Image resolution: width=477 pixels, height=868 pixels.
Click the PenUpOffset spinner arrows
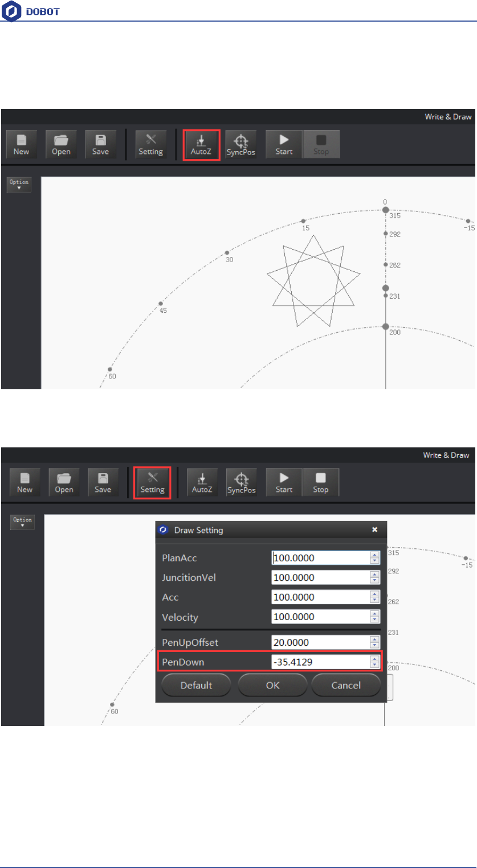[x=375, y=642]
